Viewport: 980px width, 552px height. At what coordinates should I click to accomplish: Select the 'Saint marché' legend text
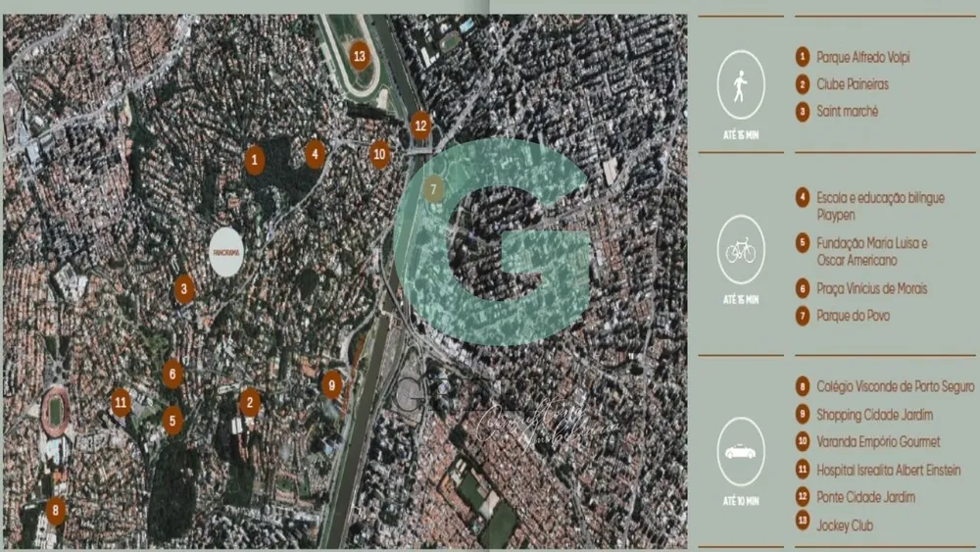[x=848, y=111]
